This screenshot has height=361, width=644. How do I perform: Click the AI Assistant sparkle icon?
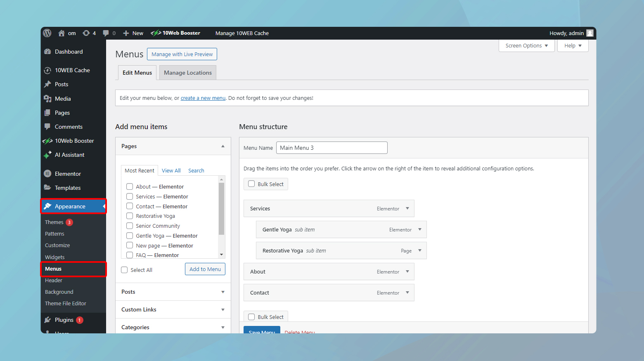[x=47, y=155]
